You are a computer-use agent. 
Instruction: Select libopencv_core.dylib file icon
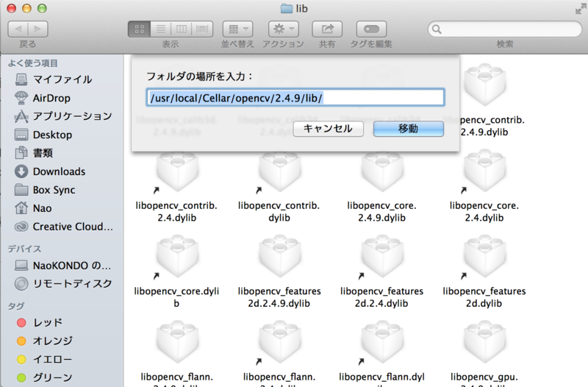coord(176,258)
